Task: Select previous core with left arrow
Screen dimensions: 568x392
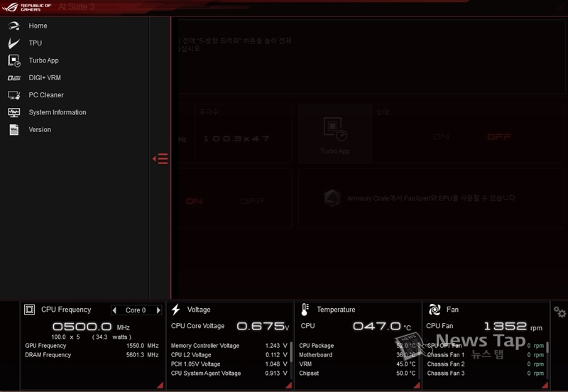Action: 115,310
